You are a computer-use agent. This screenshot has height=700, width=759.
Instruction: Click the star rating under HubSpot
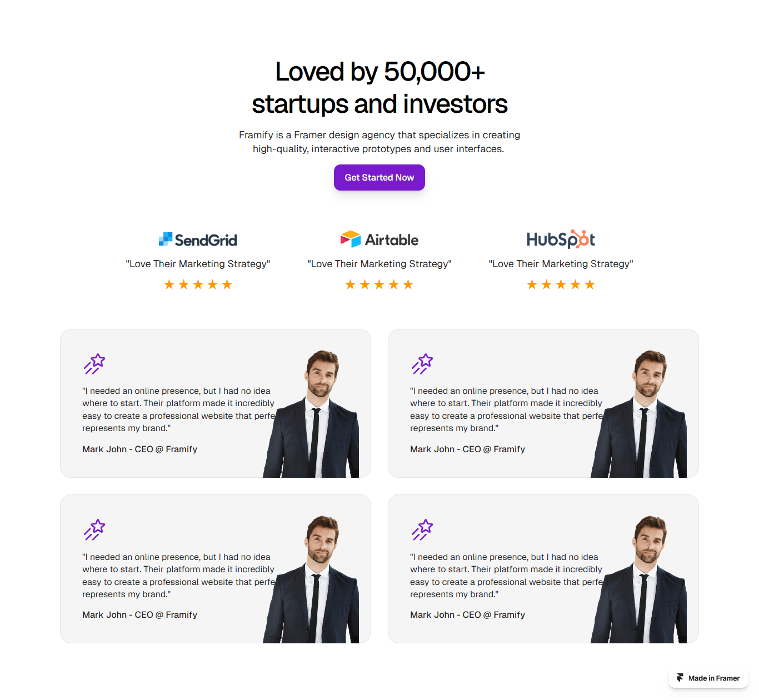tap(561, 284)
